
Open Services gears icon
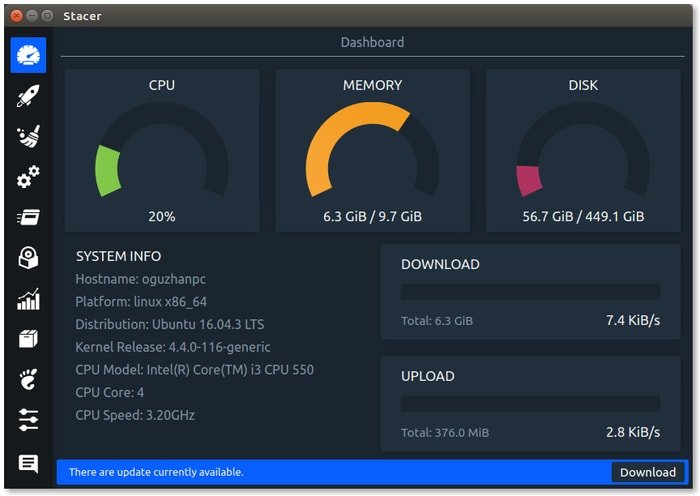28,177
